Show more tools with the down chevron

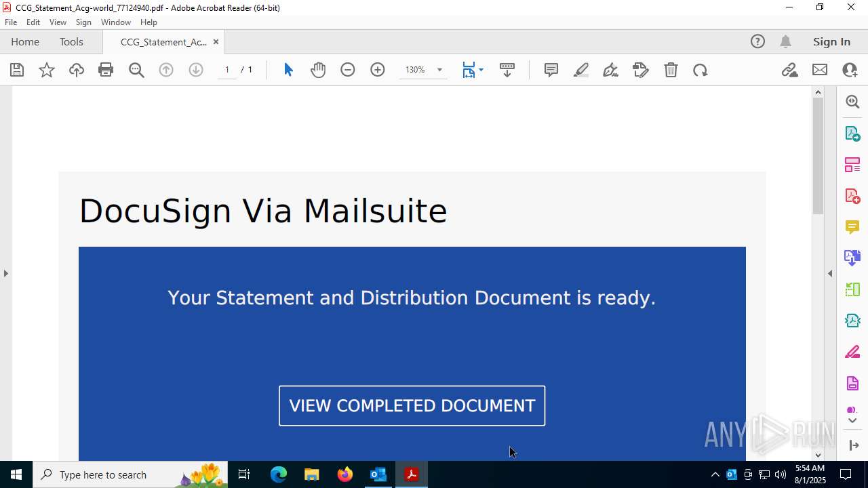pyautogui.click(x=852, y=421)
